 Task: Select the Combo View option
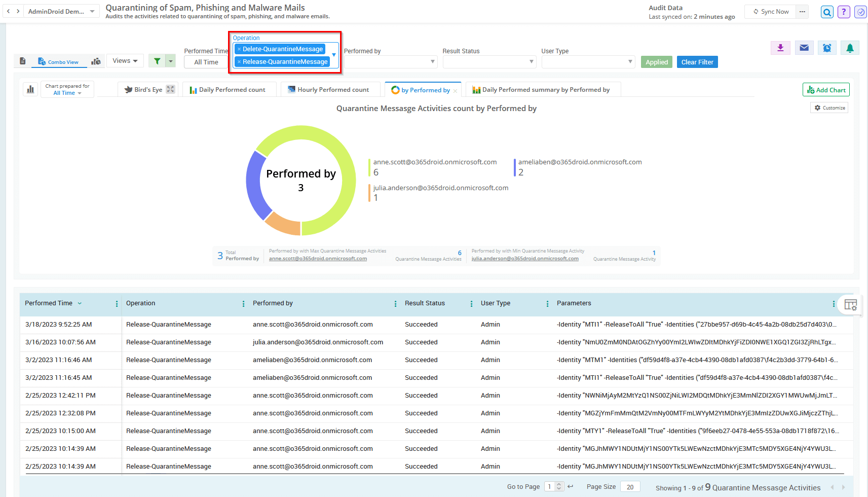coord(58,62)
